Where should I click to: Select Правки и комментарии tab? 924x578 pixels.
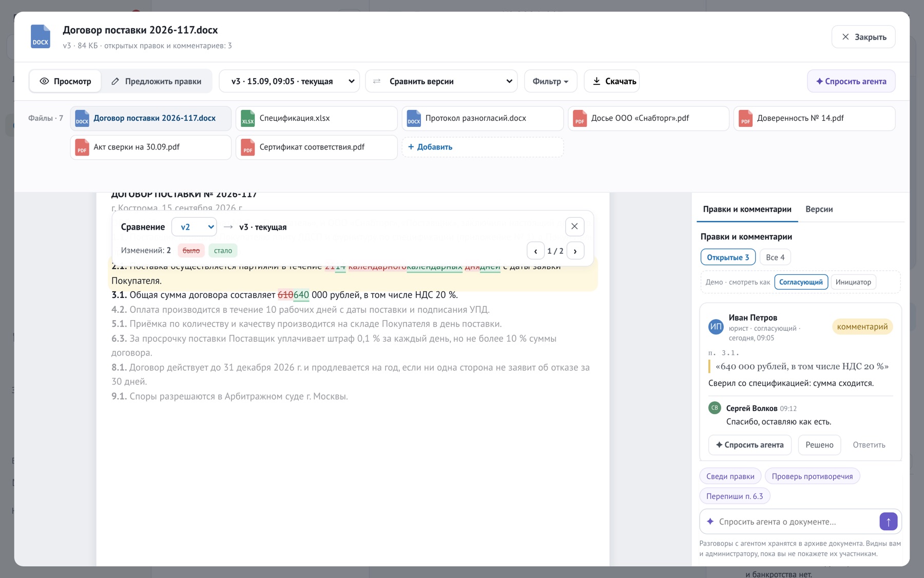[747, 209]
